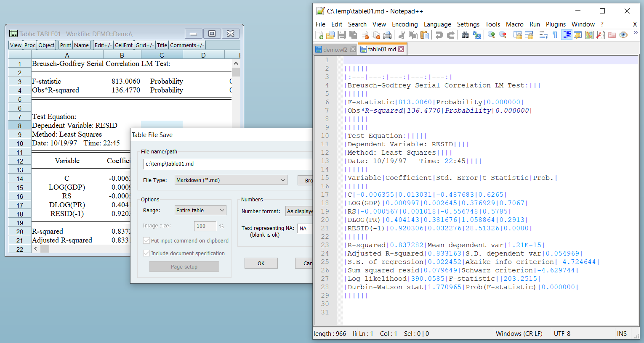Expand the Range 'Entire table' dropdown
Screen dimensions: 644x343
click(200, 211)
